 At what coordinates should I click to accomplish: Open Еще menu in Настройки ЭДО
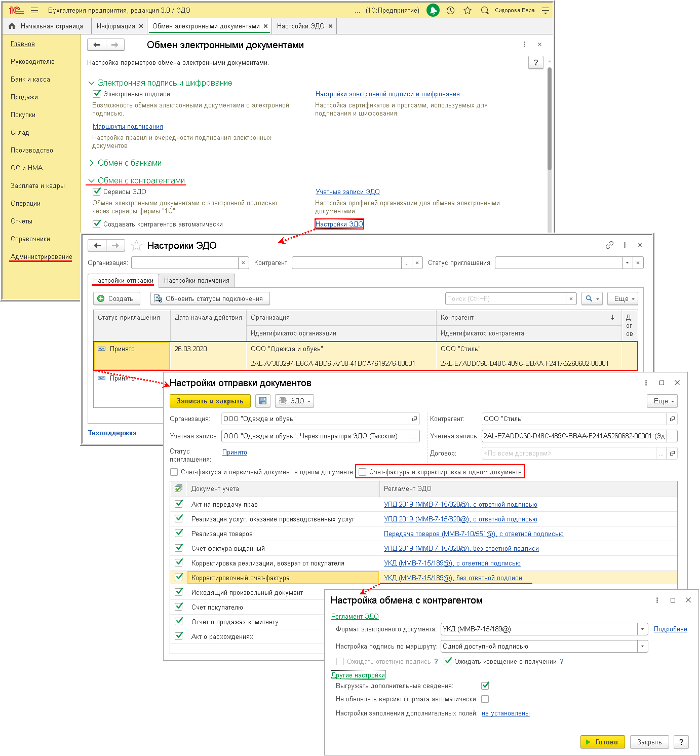(623, 299)
